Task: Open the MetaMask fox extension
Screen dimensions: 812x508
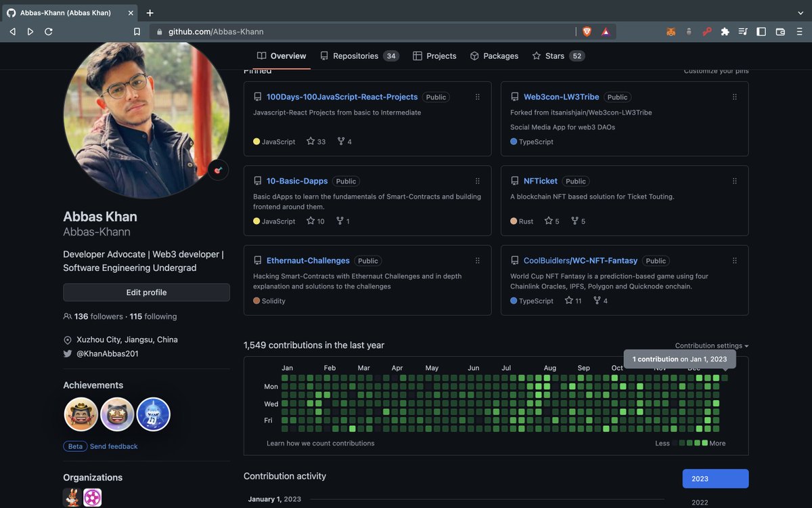Action: 671,31
